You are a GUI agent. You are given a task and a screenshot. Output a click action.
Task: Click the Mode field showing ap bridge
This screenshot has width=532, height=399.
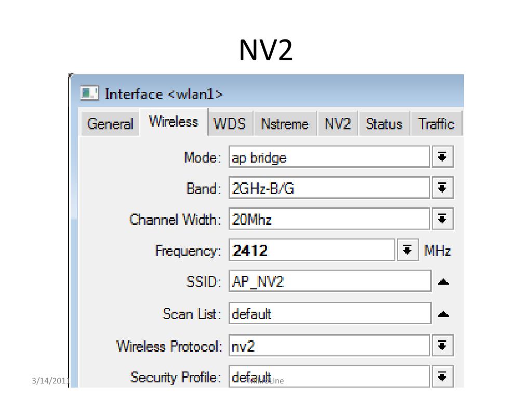point(329,157)
